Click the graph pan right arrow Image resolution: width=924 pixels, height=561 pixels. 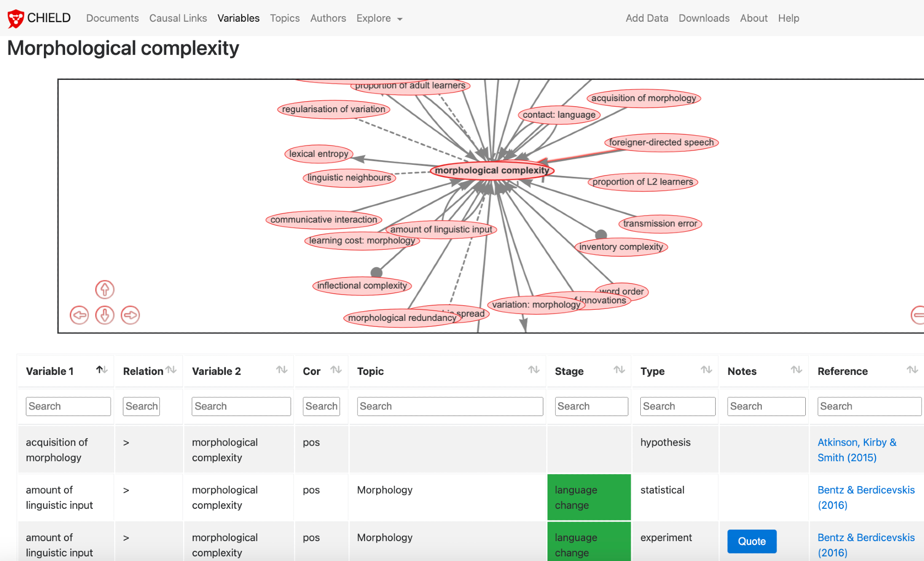pos(130,315)
